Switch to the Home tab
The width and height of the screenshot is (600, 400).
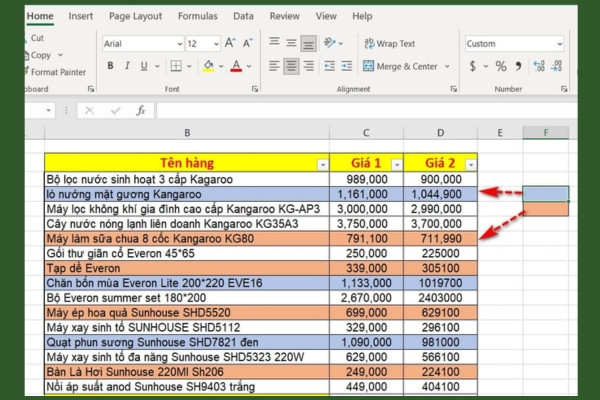click(40, 16)
